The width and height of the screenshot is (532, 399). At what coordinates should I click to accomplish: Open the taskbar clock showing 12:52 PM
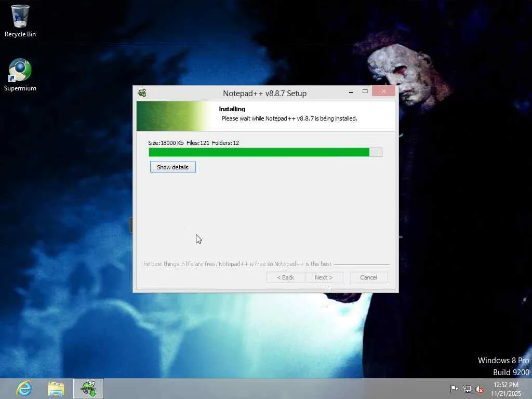[506, 389]
